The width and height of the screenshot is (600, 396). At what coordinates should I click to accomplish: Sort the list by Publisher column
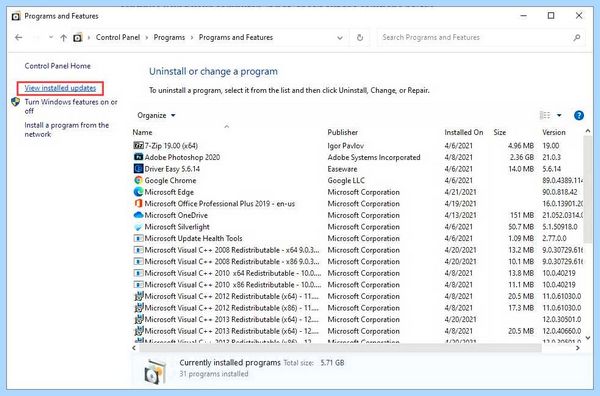342,132
